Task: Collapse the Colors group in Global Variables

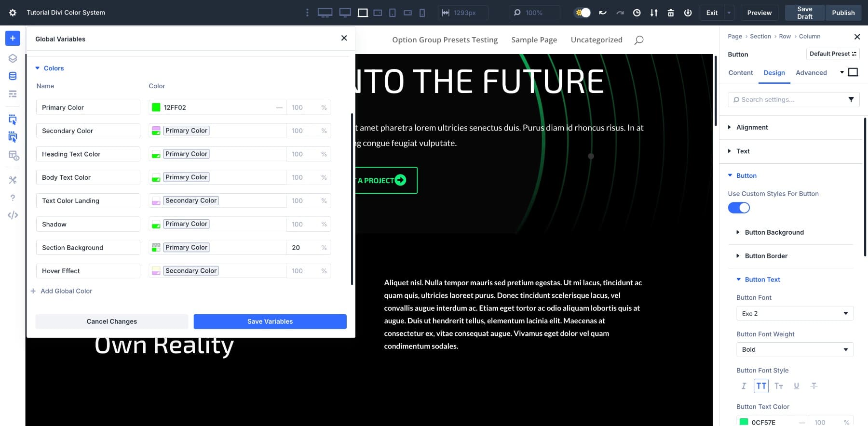Action: [38, 68]
